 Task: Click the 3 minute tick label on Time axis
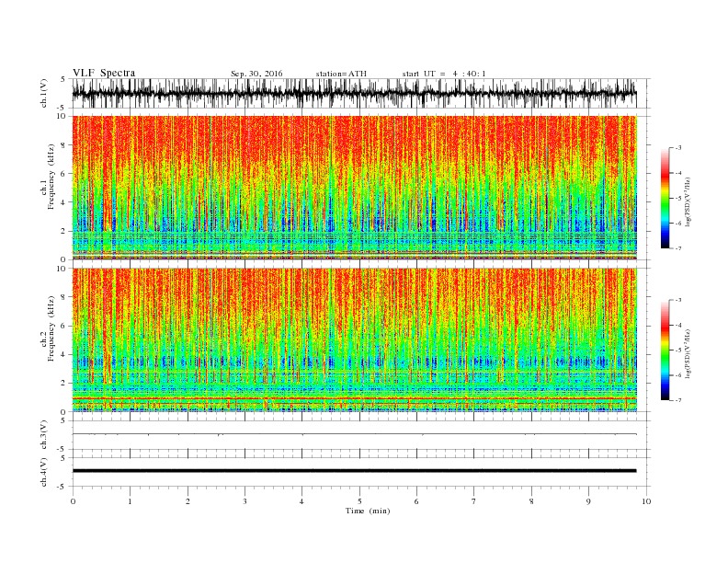(x=245, y=501)
